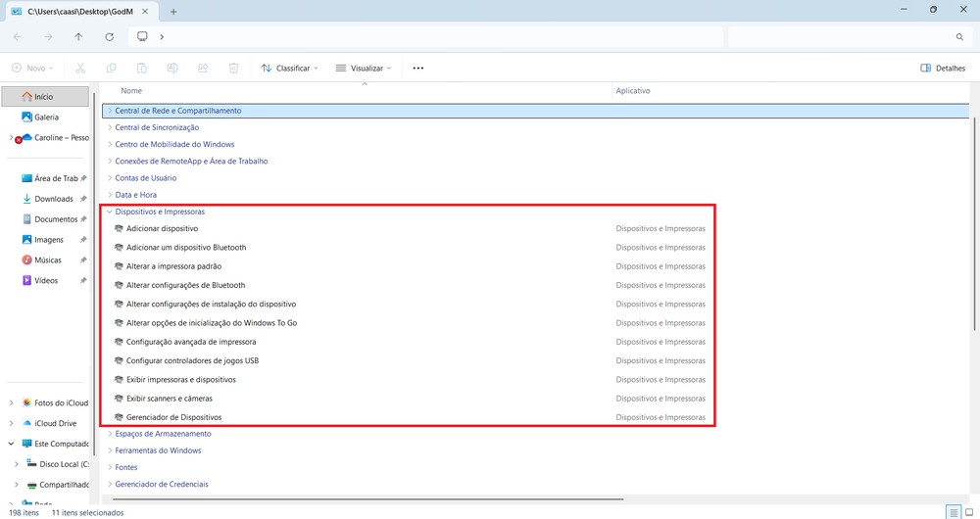
Task: Open Alterar a impressora padrão
Action: click(173, 266)
